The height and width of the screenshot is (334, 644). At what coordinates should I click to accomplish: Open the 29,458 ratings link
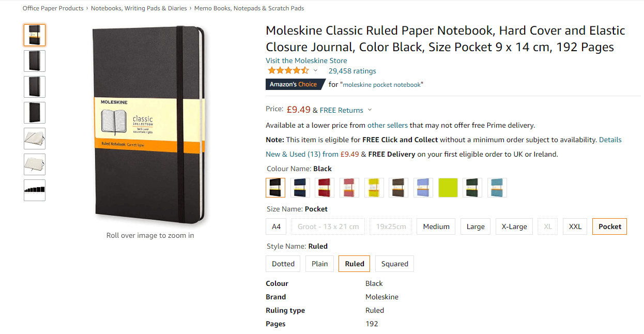tap(352, 71)
